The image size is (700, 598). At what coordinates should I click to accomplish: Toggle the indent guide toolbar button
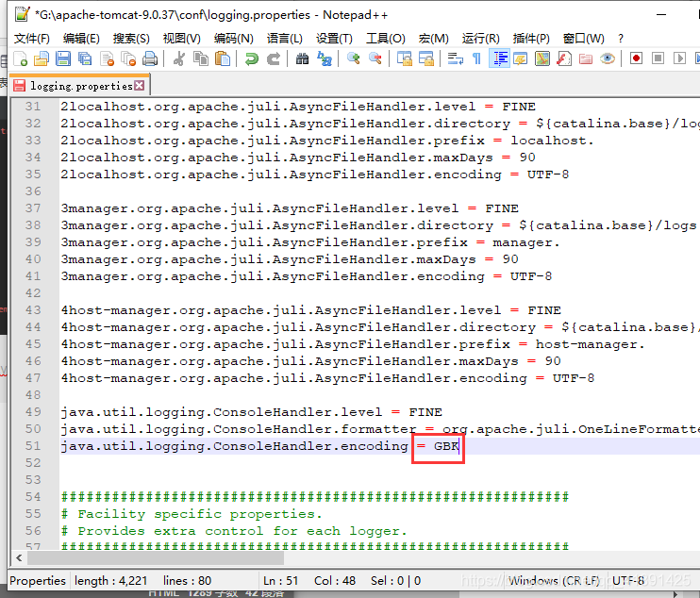pyautogui.click(x=499, y=58)
